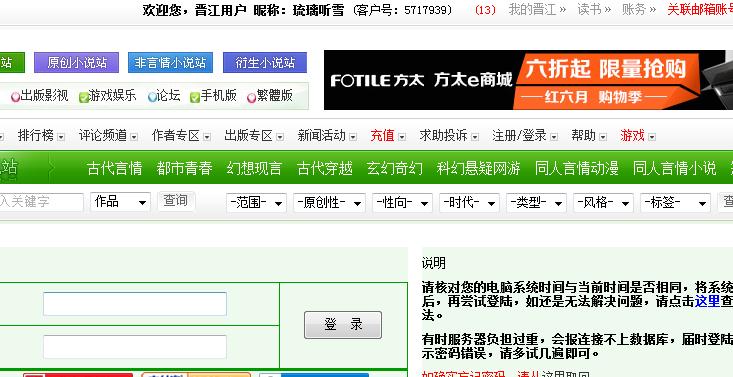Click the arrow icon next to 游戏
The height and width of the screenshot is (377, 733).
[652, 137]
